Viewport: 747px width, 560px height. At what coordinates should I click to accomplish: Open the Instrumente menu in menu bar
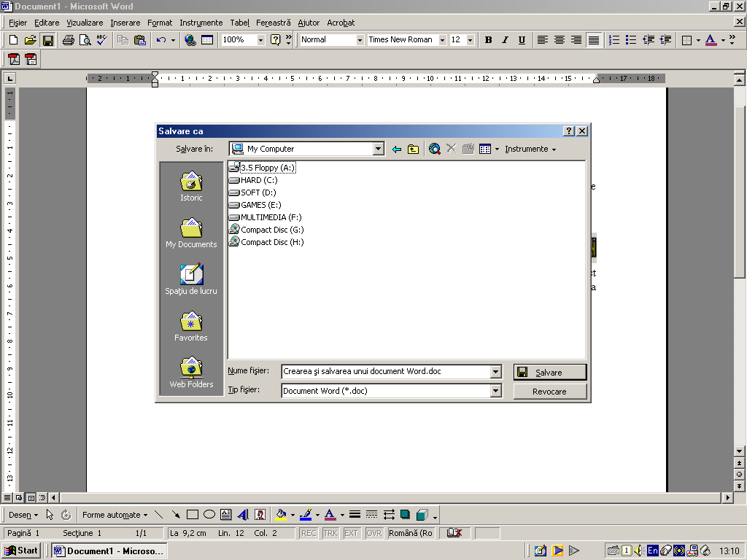tap(201, 23)
